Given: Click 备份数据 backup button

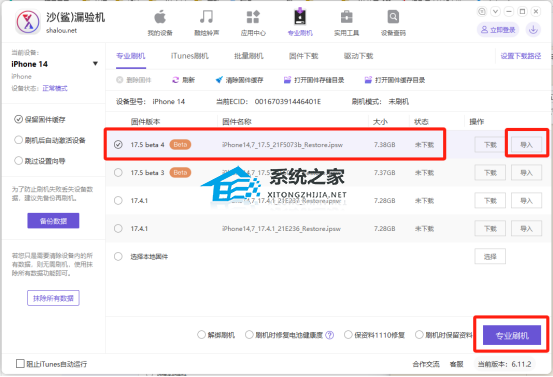Looking at the screenshot, I should point(53,221).
